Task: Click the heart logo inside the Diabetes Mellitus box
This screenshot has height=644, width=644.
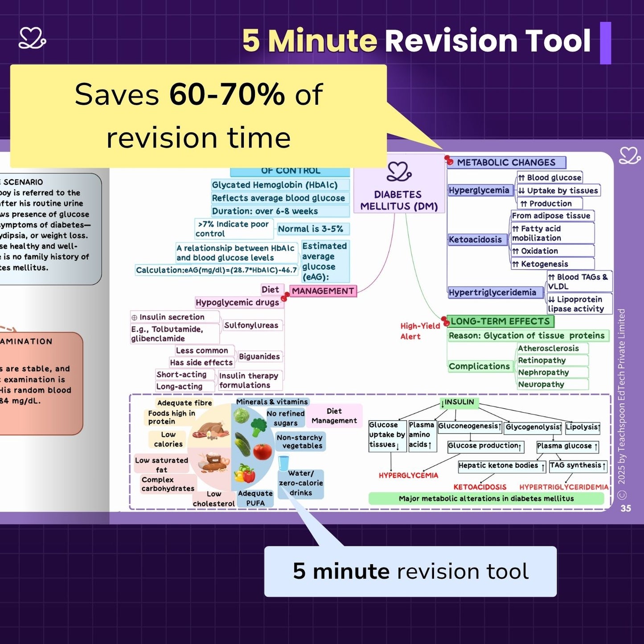Action: click(x=398, y=172)
